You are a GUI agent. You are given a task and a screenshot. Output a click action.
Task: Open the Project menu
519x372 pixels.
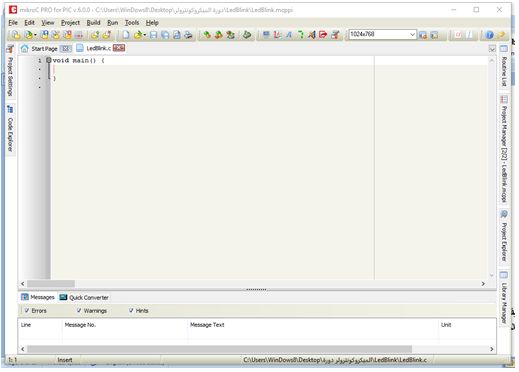(70, 23)
